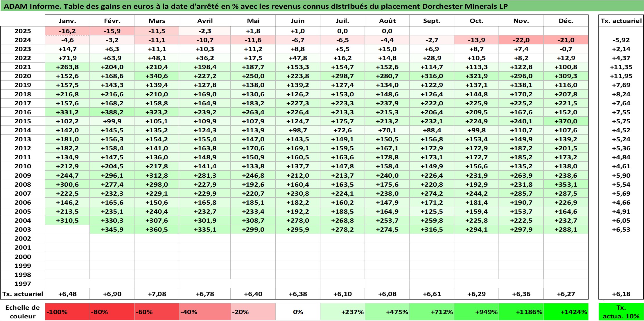Click the +1424% bright green swatch
Viewport: 644px width, 321px height.
point(566,312)
